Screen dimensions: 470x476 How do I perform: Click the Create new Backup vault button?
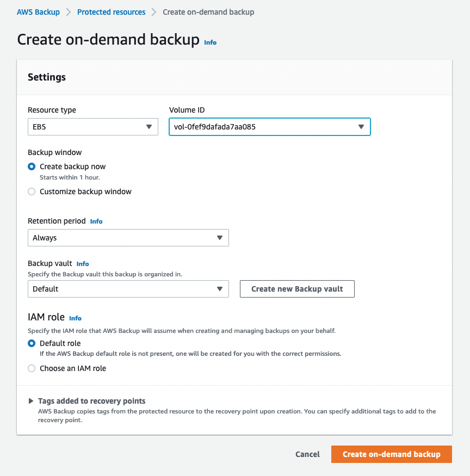(297, 289)
